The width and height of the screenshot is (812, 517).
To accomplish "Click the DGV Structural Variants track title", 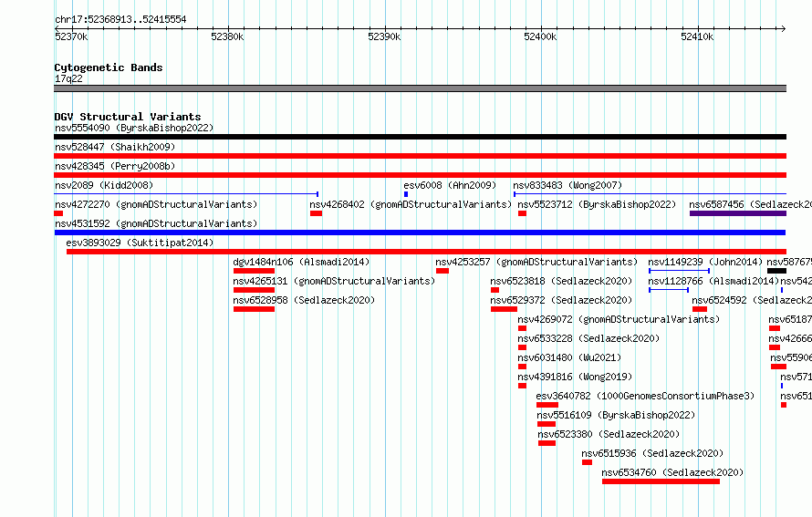I will (128, 117).
